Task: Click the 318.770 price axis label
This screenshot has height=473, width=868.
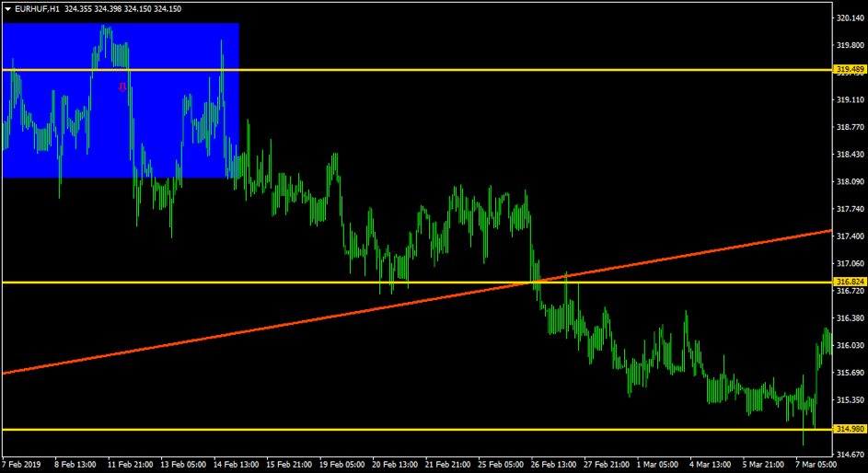Action: tap(851, 127)
